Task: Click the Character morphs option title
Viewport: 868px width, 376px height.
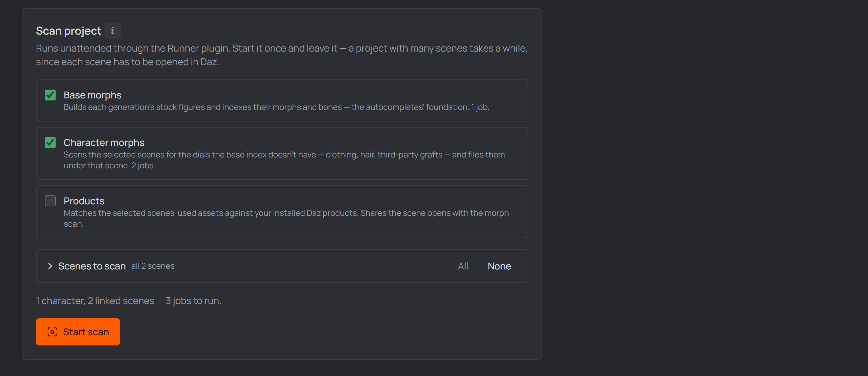Action: pos(104,143)
